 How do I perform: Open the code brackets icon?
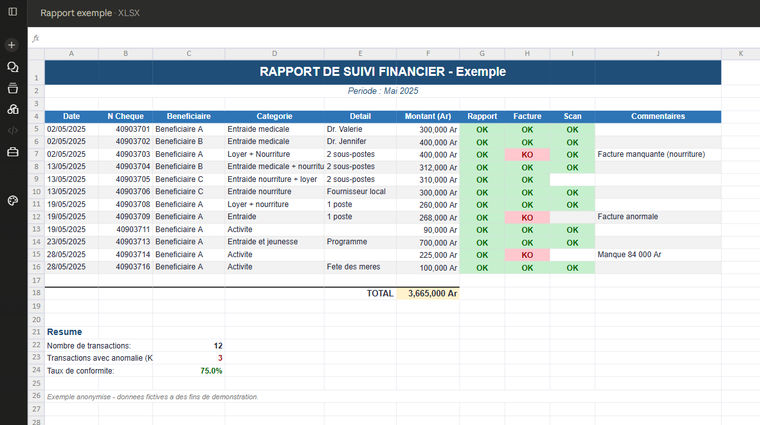[13, 130]
